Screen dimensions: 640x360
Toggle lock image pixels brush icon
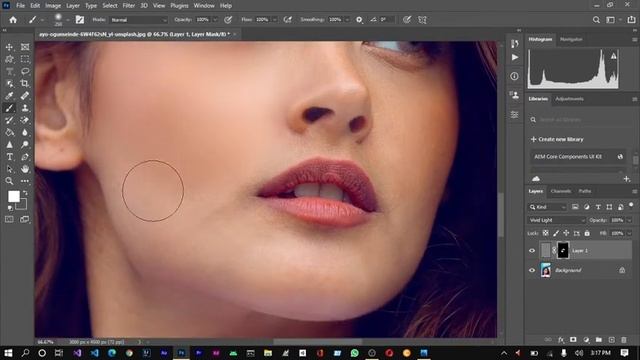(556, 233)
